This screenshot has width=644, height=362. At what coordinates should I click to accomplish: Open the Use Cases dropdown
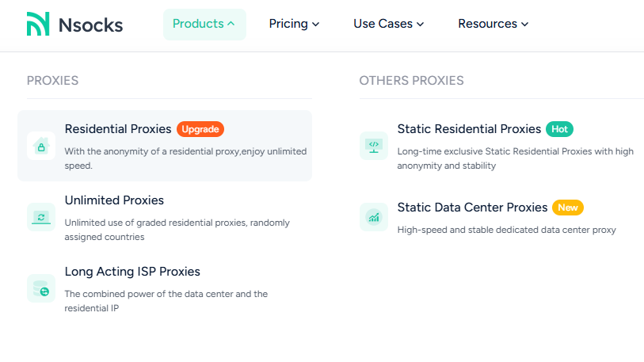coord(388,24)
